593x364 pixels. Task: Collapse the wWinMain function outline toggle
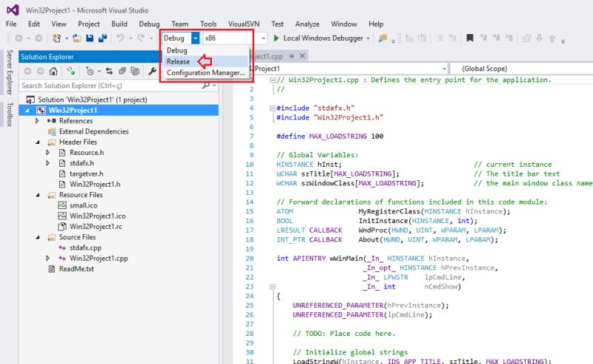pos(272,287)
